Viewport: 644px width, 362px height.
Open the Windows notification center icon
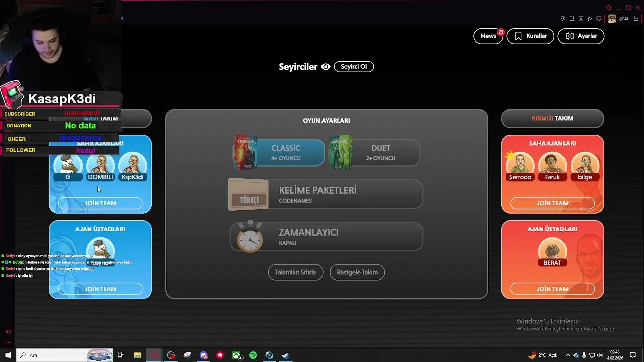[633, 355]
